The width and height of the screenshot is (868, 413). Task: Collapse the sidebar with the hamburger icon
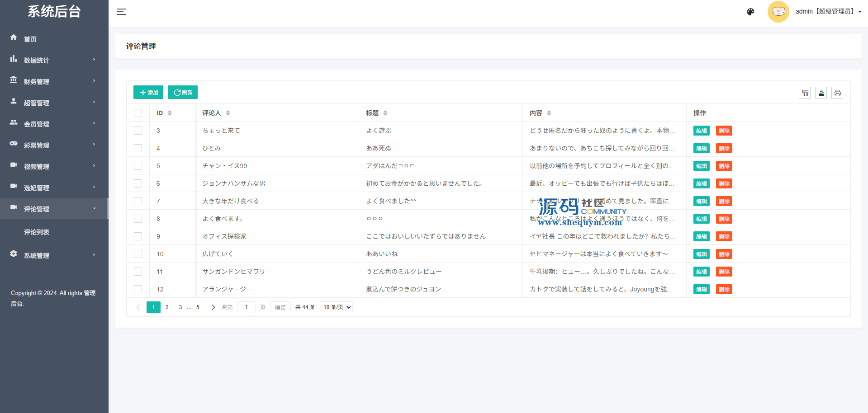[x=121, y=12]
